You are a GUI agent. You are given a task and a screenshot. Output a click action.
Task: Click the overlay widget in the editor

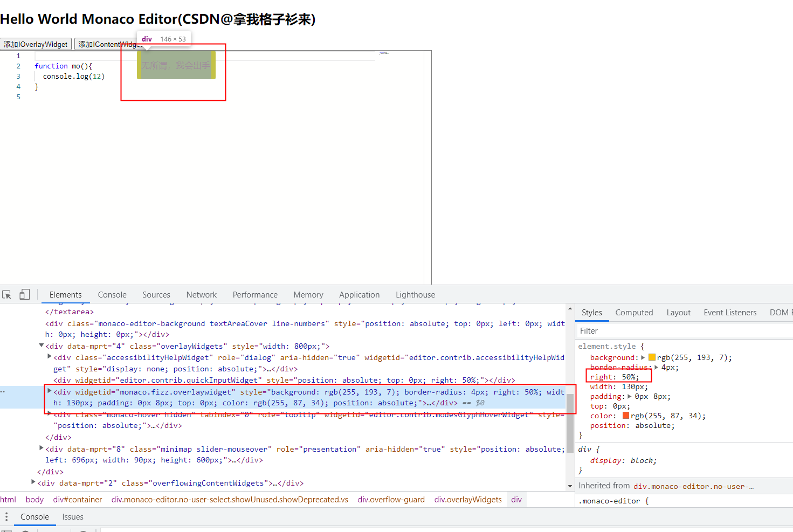176,65
